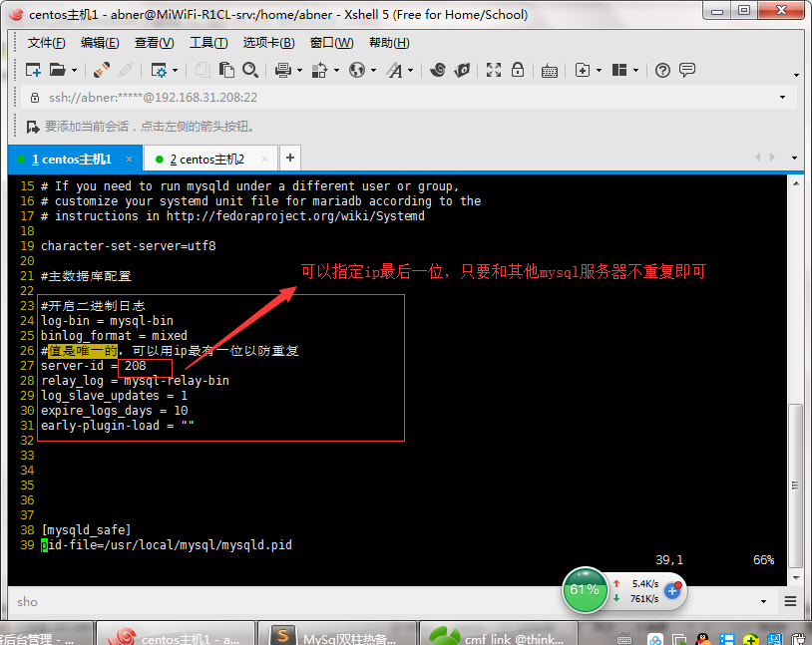
Task: Open session properties gear icon
Action: 159,70
